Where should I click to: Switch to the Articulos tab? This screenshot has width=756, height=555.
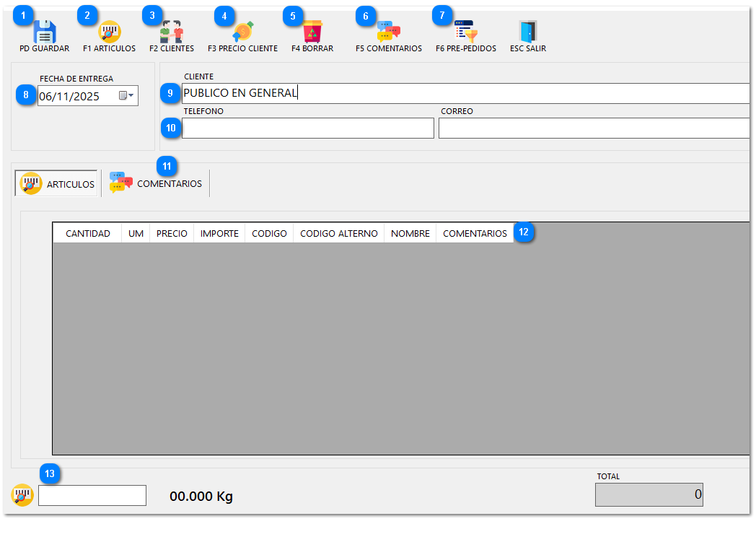(x=57, y=184)
